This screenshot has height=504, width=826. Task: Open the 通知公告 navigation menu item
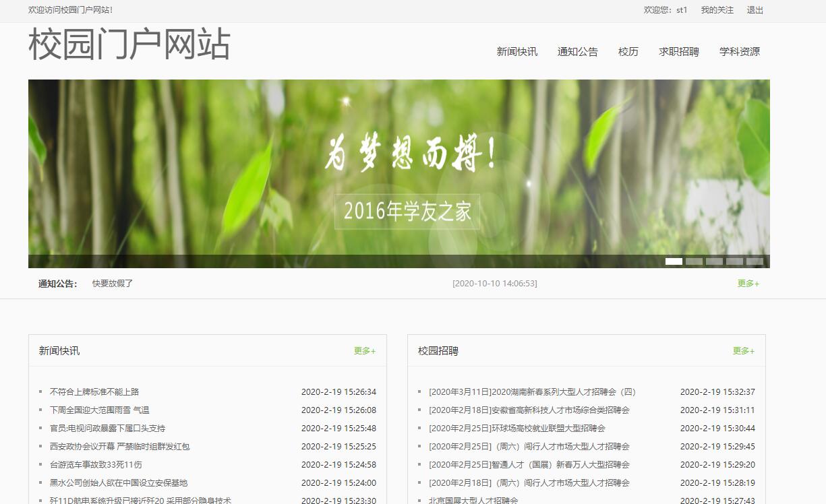tap(577, 52)
